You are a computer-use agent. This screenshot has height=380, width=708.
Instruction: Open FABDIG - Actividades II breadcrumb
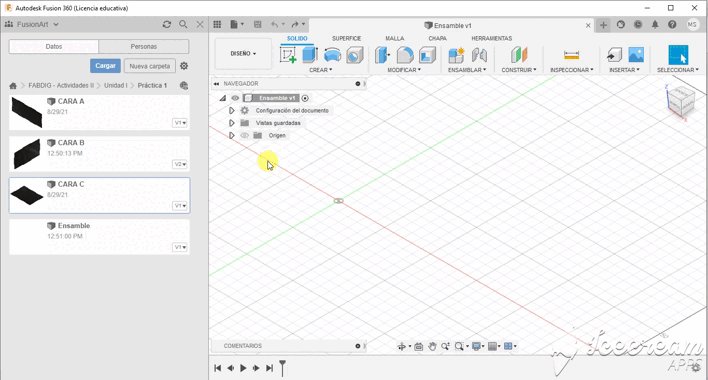coord(61,85)
